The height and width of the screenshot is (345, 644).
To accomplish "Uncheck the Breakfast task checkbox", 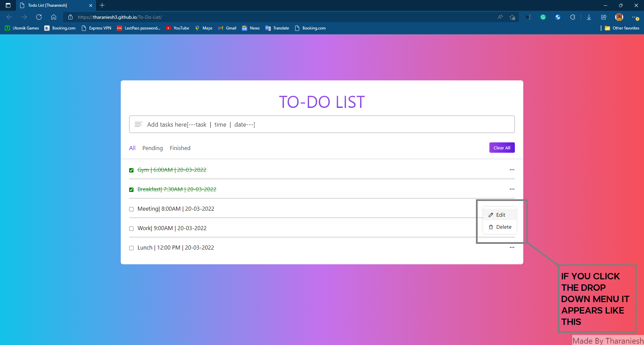I will [131, 190].
